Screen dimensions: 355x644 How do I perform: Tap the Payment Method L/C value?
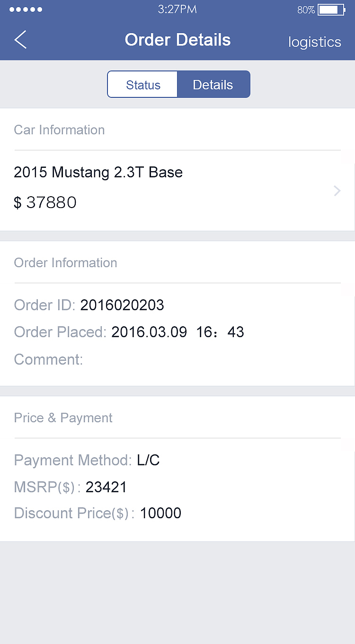(148, 460)
